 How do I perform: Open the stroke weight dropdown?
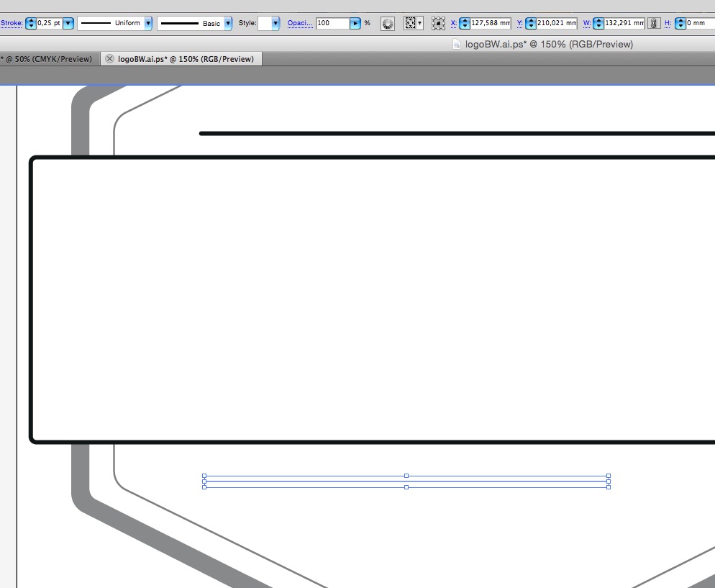click(68, 23)
